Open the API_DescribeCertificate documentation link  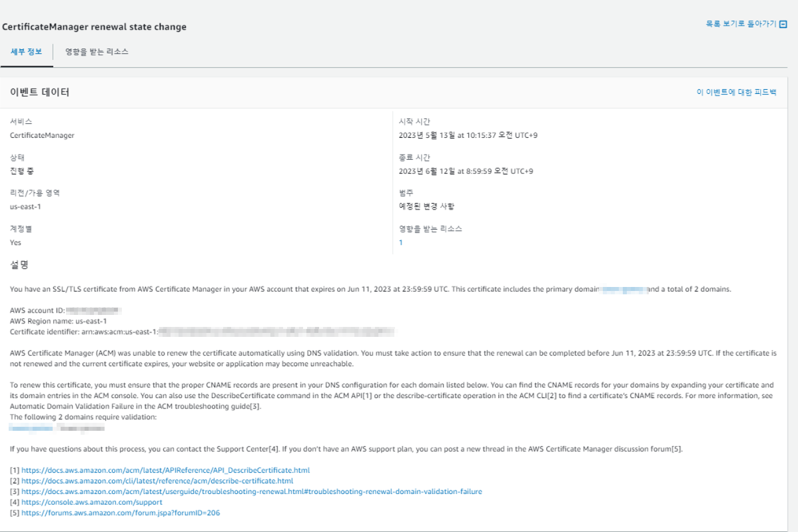pyautogui.click(x=165, y=470)
